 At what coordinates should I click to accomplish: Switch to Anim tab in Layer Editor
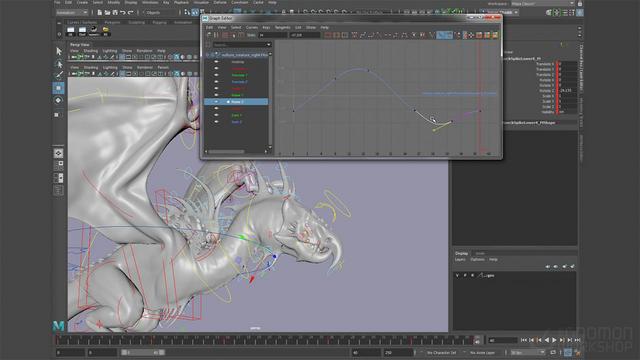click(480, 253)
